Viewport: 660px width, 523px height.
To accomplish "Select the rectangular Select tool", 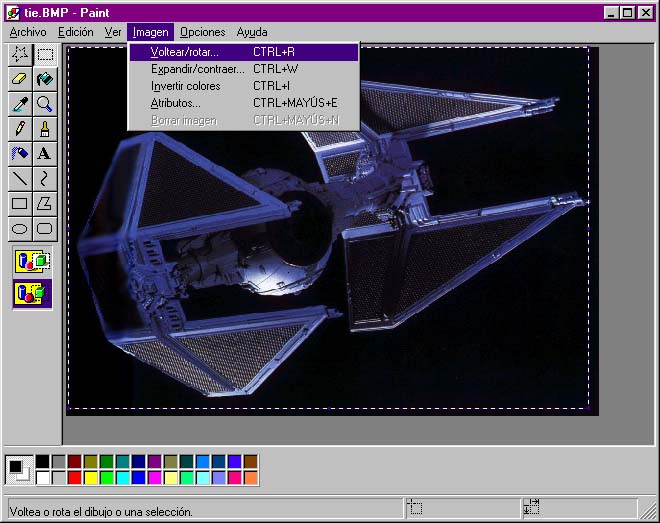I will pyautogui.click(x=45, y=54).
